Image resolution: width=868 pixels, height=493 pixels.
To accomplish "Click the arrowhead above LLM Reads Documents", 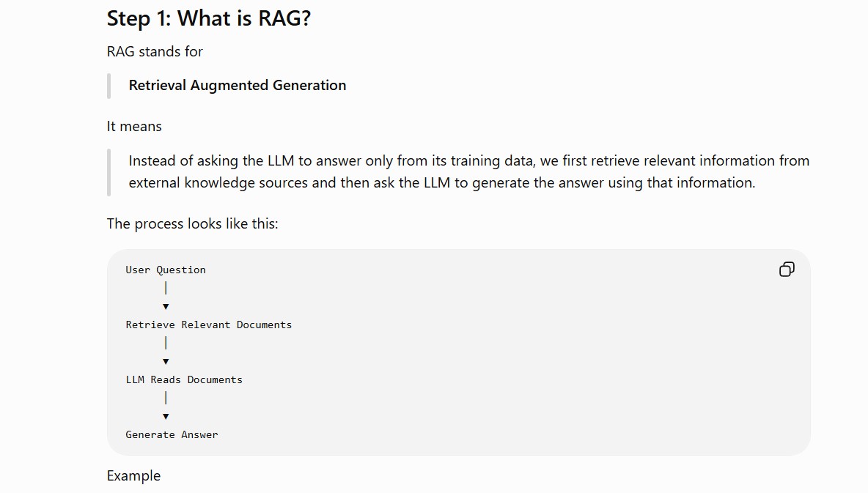I will coord(166,361).
